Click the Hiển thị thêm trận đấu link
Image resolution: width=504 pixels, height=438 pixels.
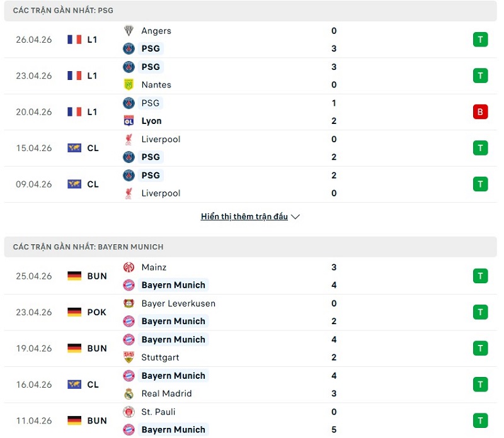click(246, 216)
